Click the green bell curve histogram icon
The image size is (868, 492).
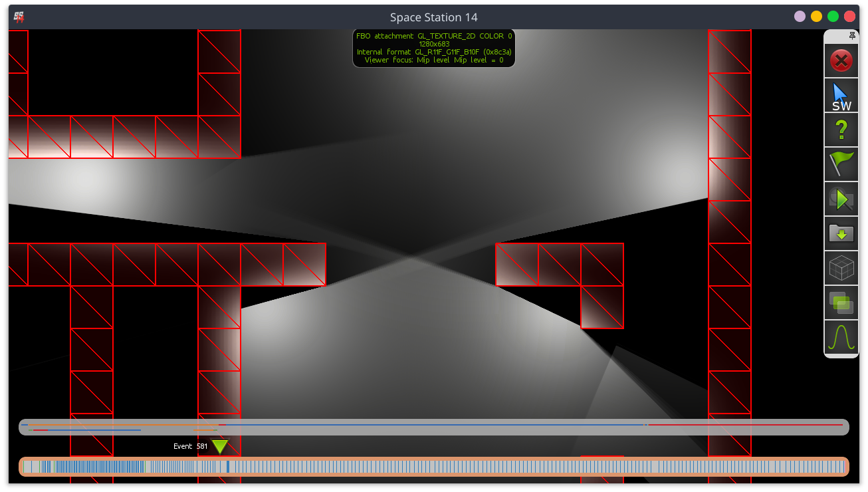[x=841, y=337]
